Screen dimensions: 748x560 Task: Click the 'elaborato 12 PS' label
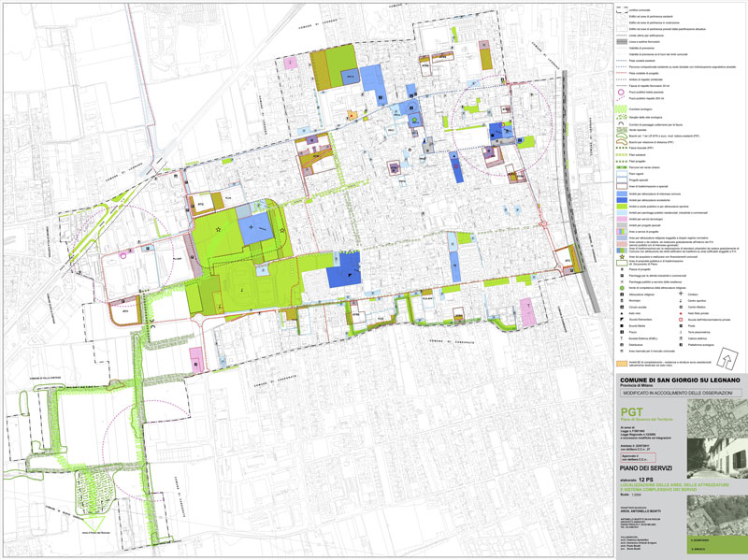[x=637, y=480]
